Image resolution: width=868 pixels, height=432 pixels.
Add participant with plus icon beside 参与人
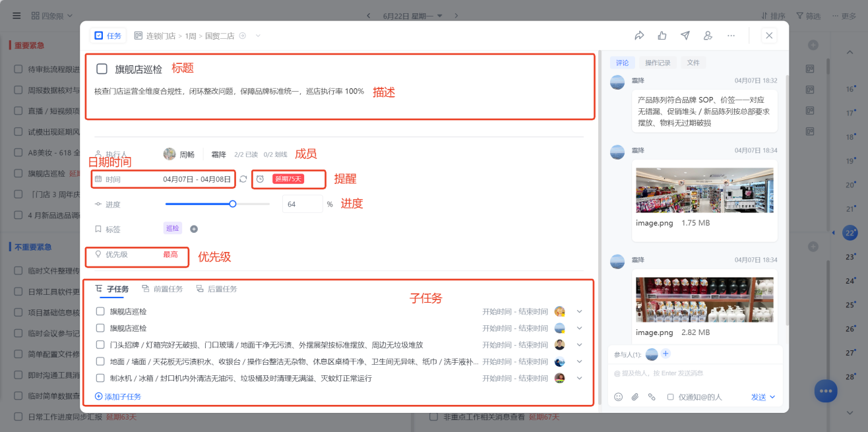pos(666,354)
